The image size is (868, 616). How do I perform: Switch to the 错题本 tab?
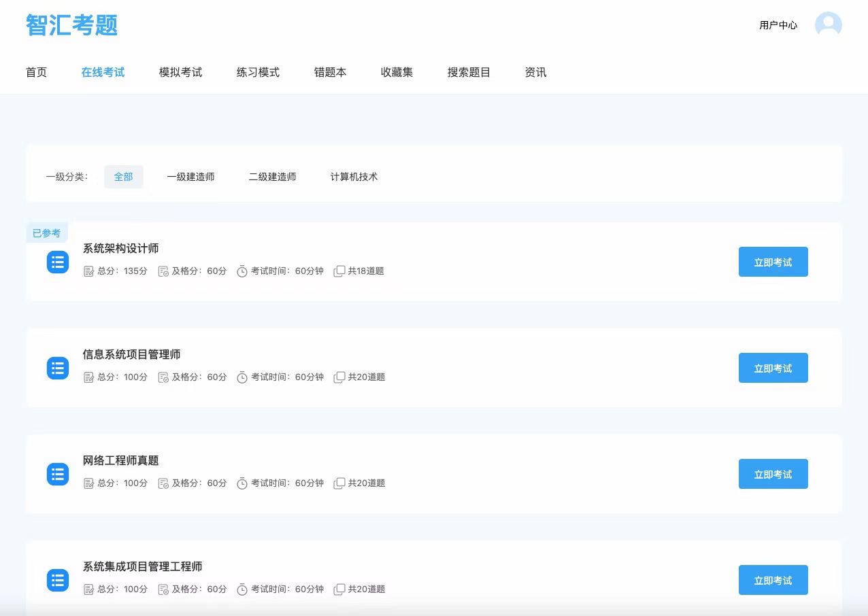(x=330, y=72)
